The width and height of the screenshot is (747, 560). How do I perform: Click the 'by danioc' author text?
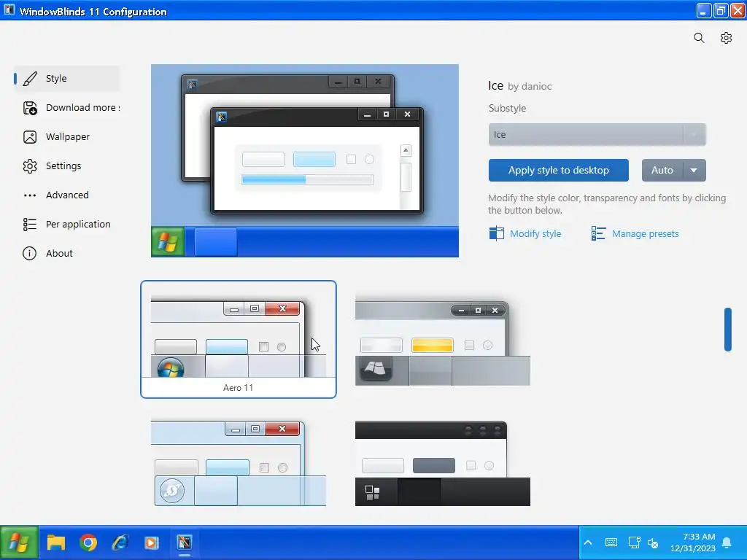tap(530, 87)
